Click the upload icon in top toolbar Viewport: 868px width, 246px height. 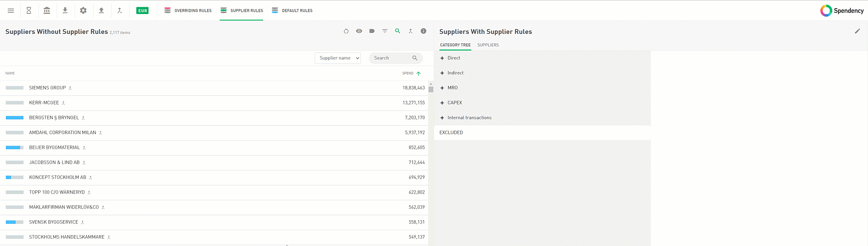(101, 10)
